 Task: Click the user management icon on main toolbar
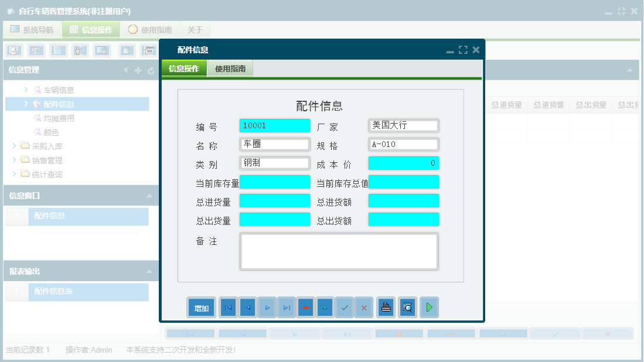pos(80,50)
